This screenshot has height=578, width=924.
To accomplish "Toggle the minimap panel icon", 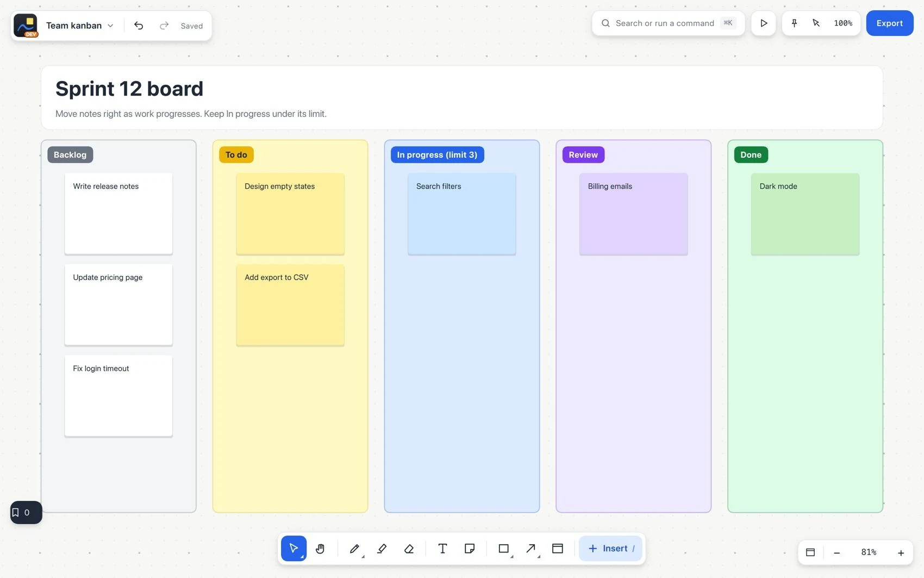I will coord(810,552).
